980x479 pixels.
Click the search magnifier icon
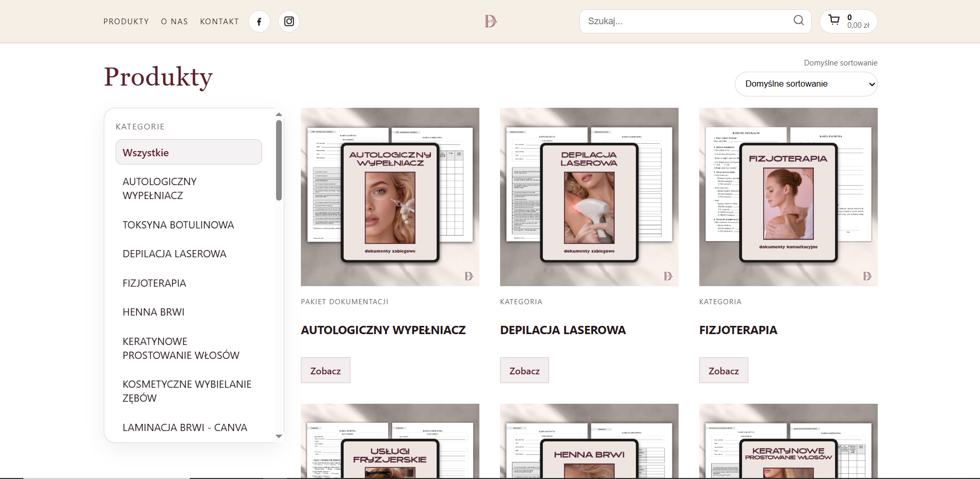(798, 21)
